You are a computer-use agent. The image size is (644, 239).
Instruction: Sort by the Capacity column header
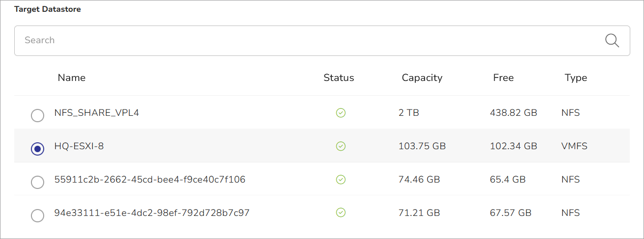click(422, 78)
